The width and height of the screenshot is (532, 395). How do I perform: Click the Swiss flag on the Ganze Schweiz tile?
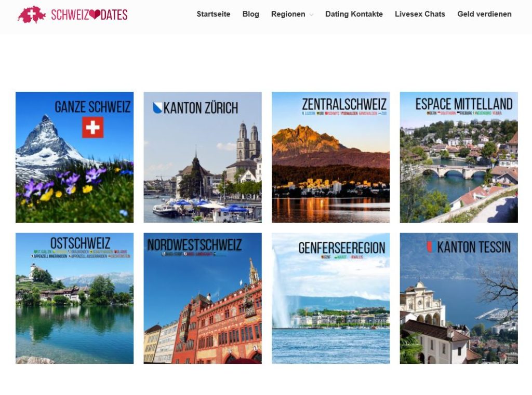point(92,128)
